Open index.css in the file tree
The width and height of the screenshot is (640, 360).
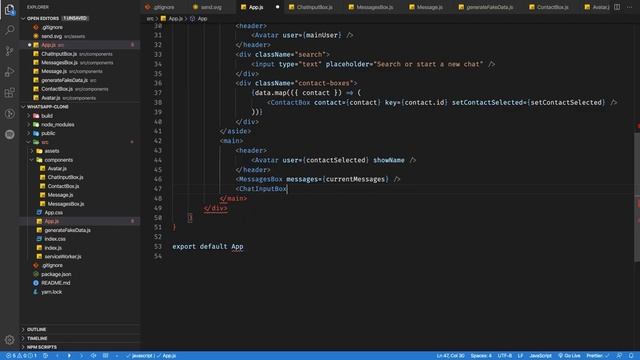55,239
